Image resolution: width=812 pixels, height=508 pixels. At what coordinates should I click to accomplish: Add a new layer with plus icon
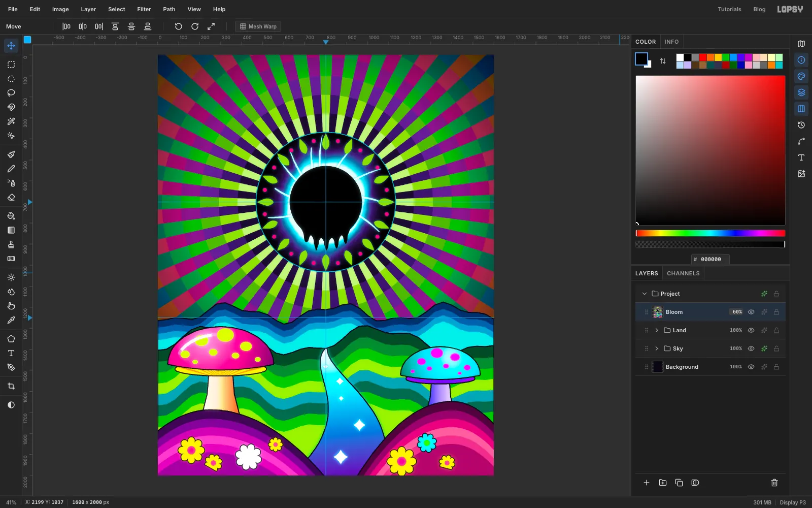pos(647,483)
